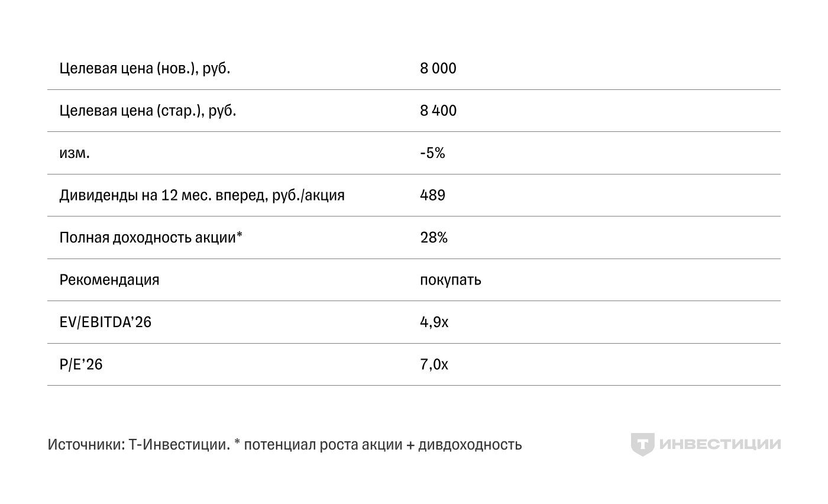Click the "потенциал роста акции + дивдоходность" footnote

click(x=383, y=444)
